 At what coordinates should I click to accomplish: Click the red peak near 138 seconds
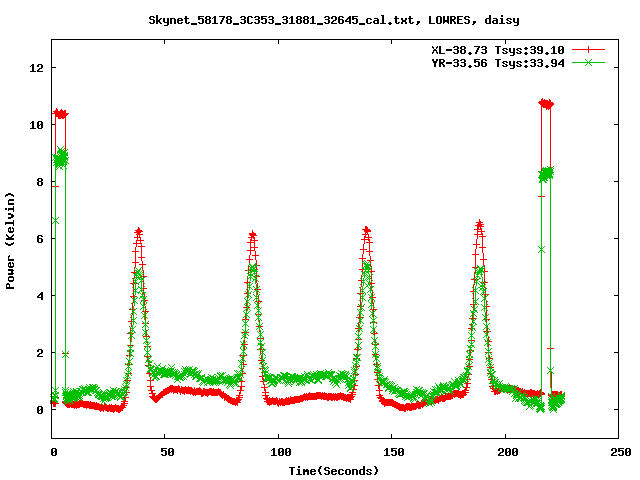367,231
